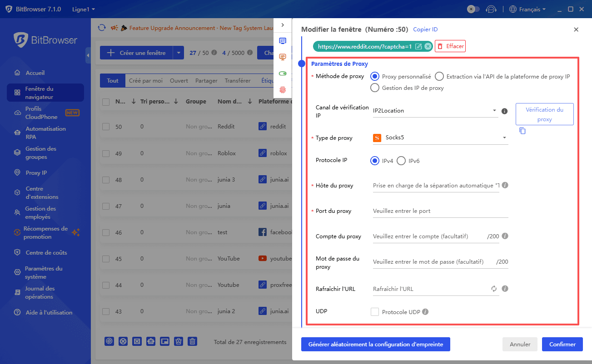The width and height of the screenshot is (592, 364).
Task: Click the info icon next to Protocole UDP
Action: (425, 312)
